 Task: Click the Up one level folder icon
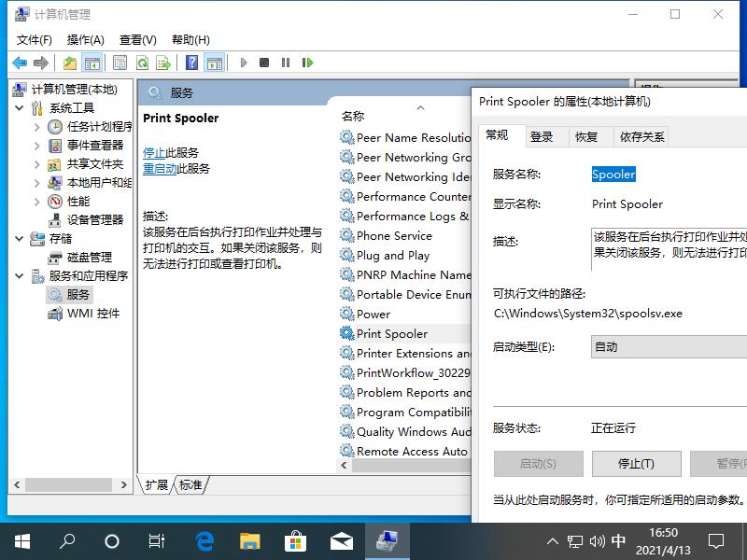[x=70, y=63]
